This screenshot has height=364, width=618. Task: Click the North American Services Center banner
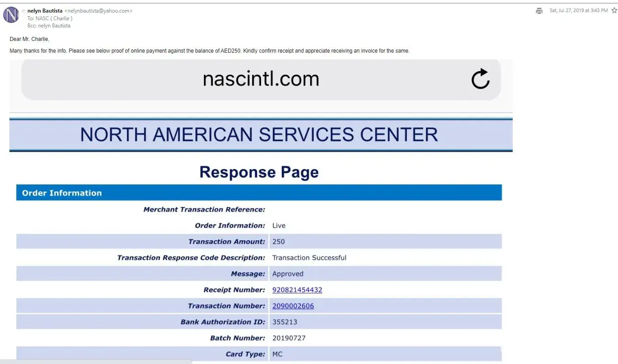tap(261, 135)
